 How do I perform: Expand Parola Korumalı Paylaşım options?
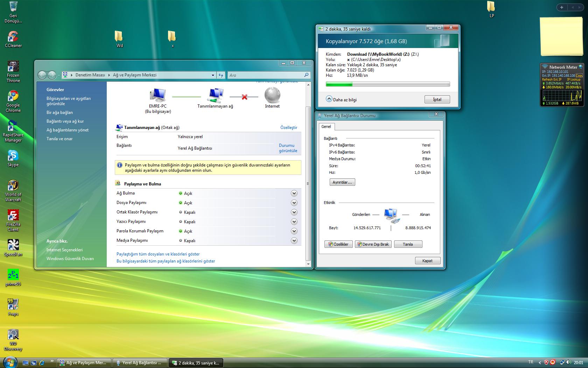click(294, 231)
